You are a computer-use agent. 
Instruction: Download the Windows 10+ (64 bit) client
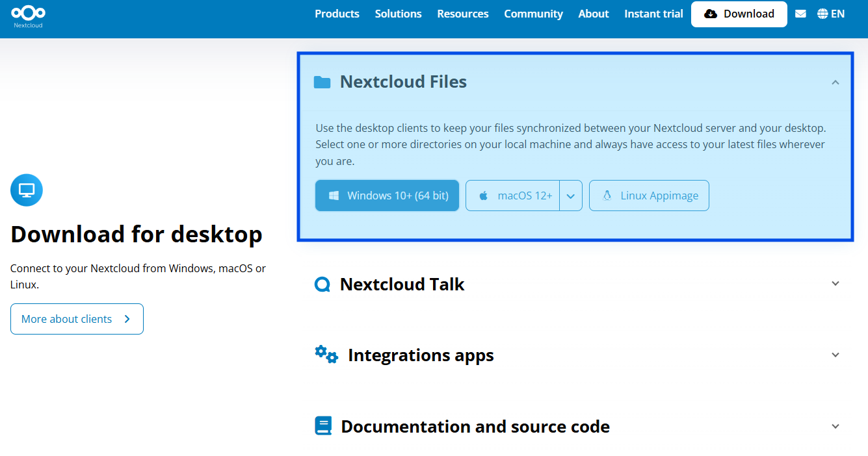pyautogui.click(x=387, y=196)
